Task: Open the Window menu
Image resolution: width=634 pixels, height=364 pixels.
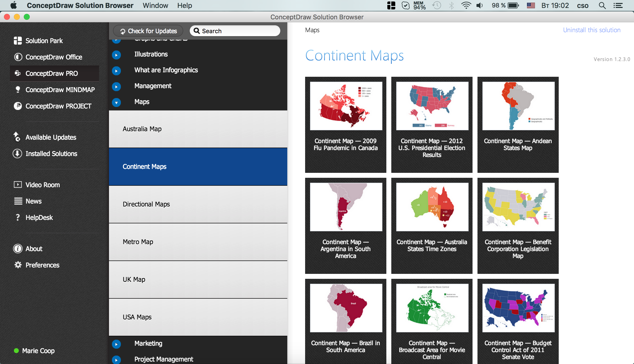Action: 155,5
